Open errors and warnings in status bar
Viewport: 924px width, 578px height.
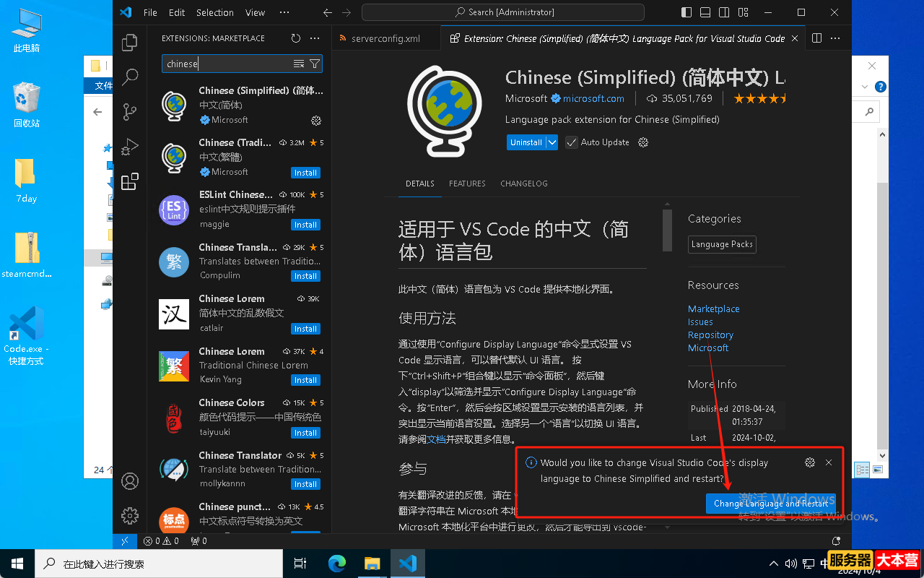(x=161, y=540)
